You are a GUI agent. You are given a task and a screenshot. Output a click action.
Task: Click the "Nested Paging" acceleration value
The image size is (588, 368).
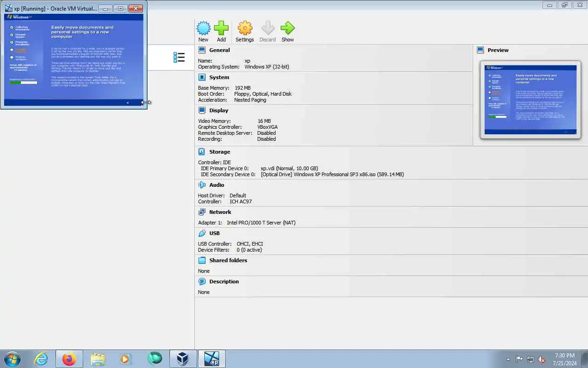click(x=250, y=100)
